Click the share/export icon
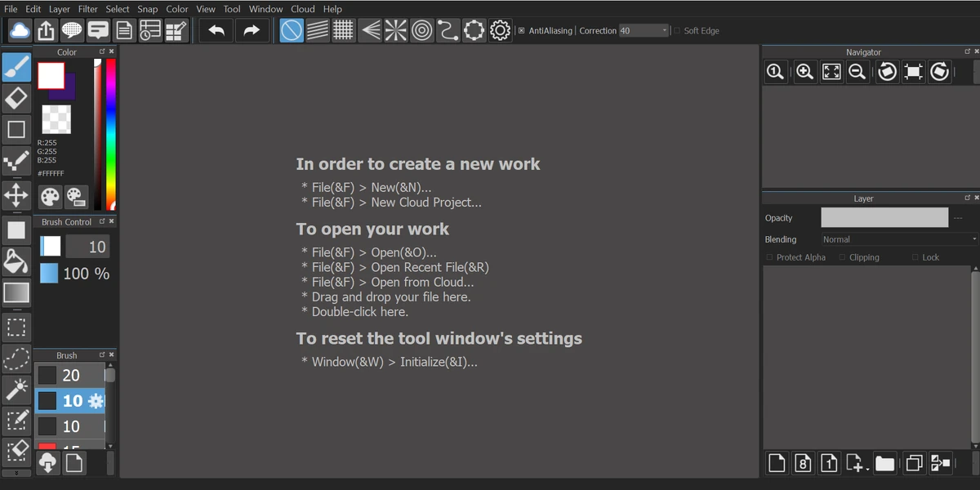This screenshot has height=490, width=980. 46,31
